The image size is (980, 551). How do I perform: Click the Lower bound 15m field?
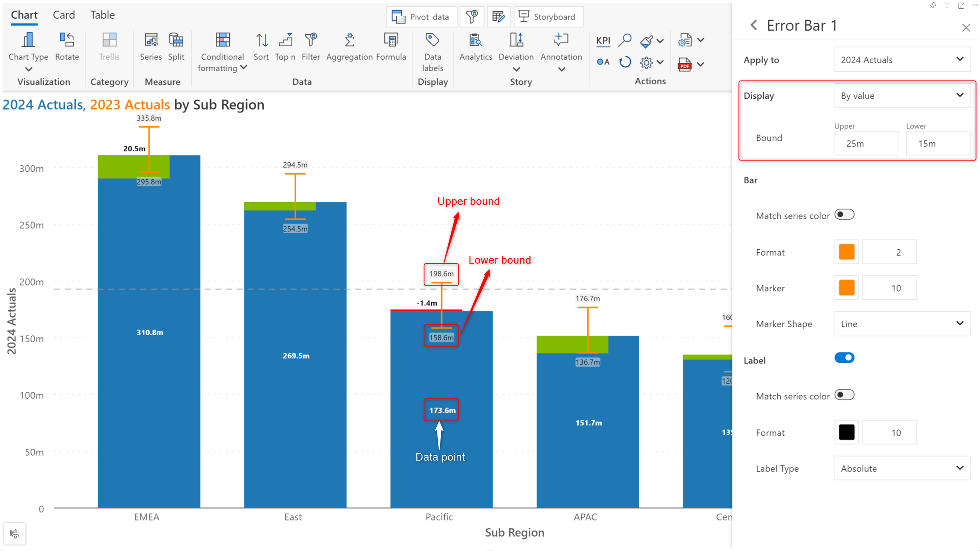938,143
